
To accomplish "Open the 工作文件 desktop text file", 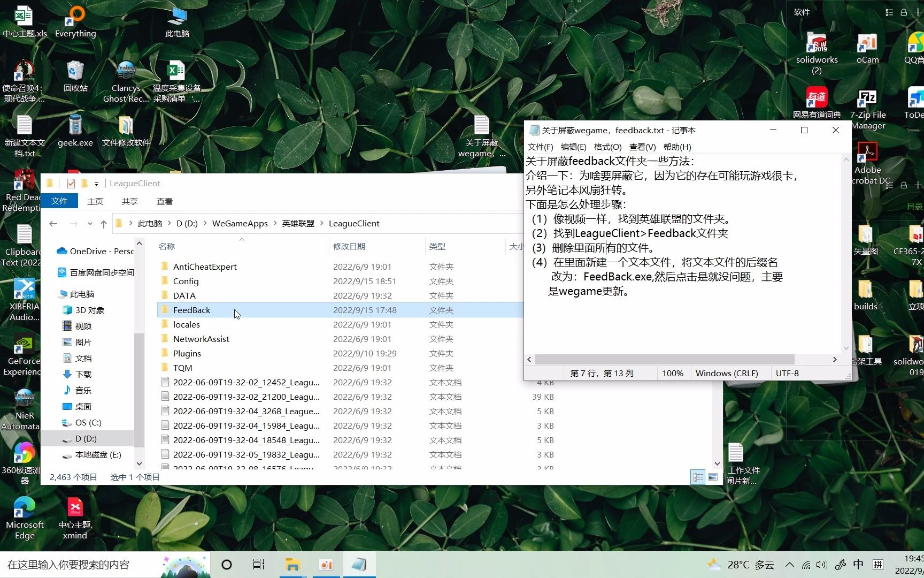I will pyautogui.click(x=741, y=463).
